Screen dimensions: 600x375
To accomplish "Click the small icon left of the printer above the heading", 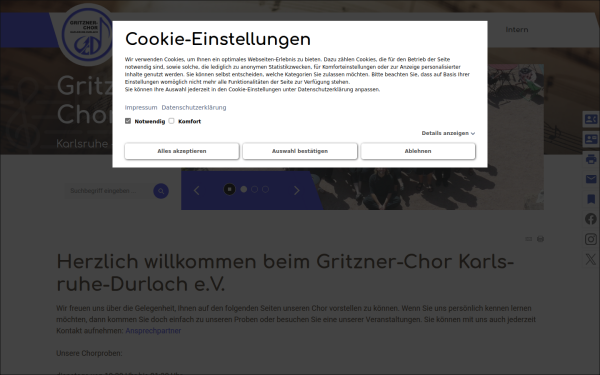I will pyautogui.click(x=529, y=239).
